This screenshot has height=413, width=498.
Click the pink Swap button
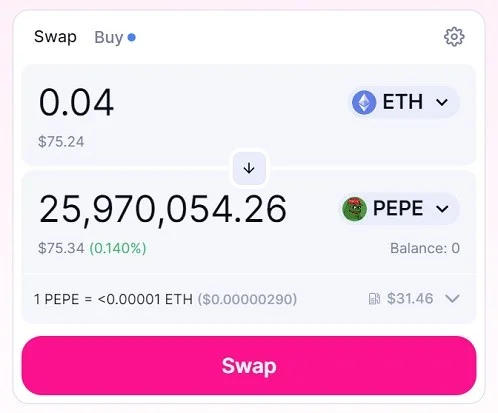click(249, 365)
